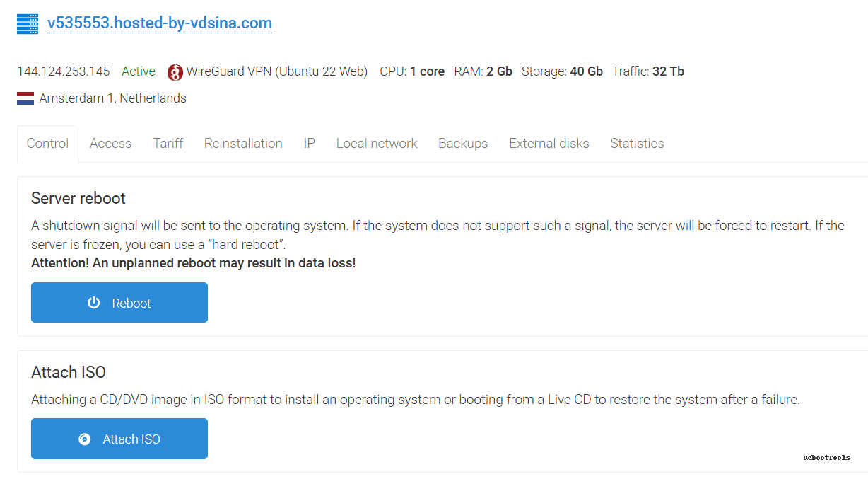Viewport: 868px width, 479px height.
Task: Click the Netherlands flag icon
Action: pos(25,98)
